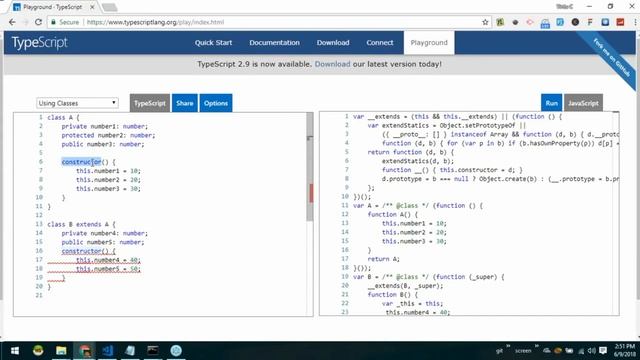This screenshot has height=360, width=640.
Task: Reload the page with the refresh icon
Action: 38,22
